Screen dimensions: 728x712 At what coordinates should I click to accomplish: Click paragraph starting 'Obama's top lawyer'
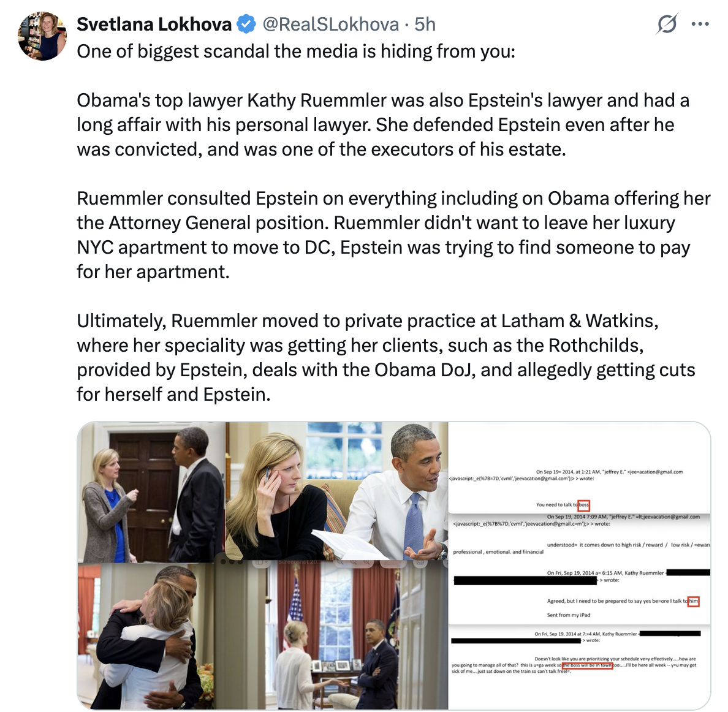click(x=383, y=124)
